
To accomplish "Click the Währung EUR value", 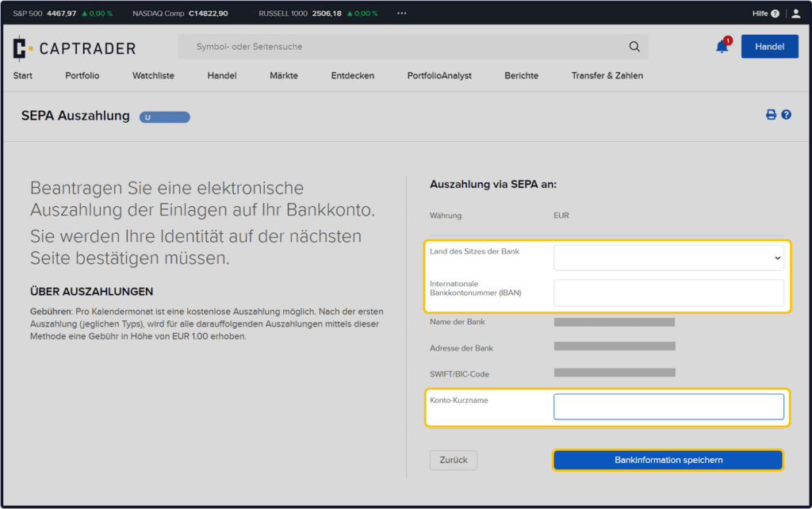I will [x=561, y=216].
